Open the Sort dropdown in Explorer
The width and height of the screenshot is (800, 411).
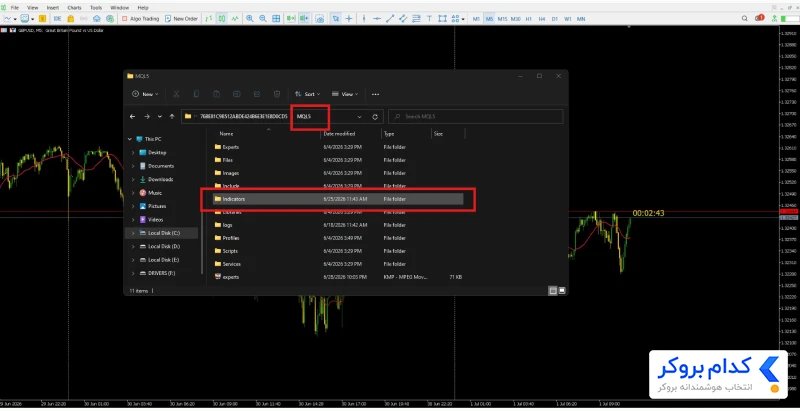(308, 94)
